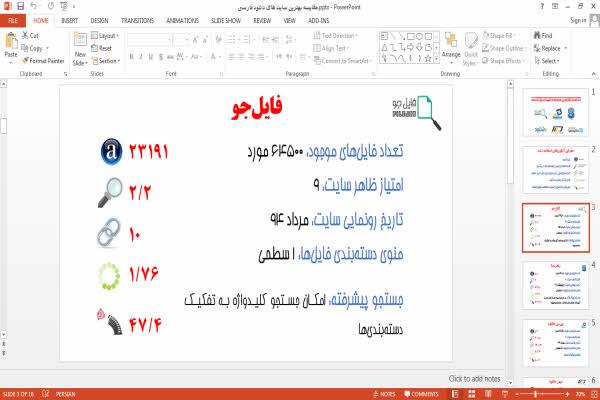Select slide 1 thumbnail
This screenshot has width=600, height=400.
click(555, 113)
